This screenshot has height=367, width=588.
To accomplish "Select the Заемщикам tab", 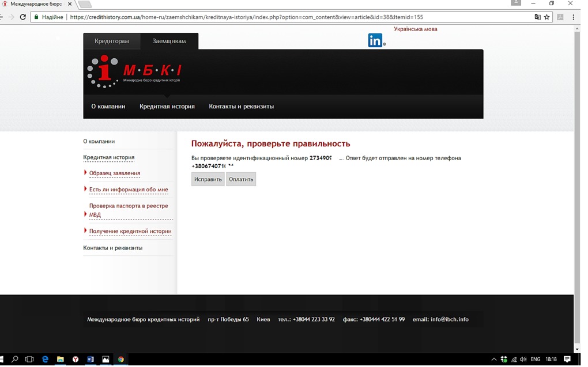I will pos(169,41).
